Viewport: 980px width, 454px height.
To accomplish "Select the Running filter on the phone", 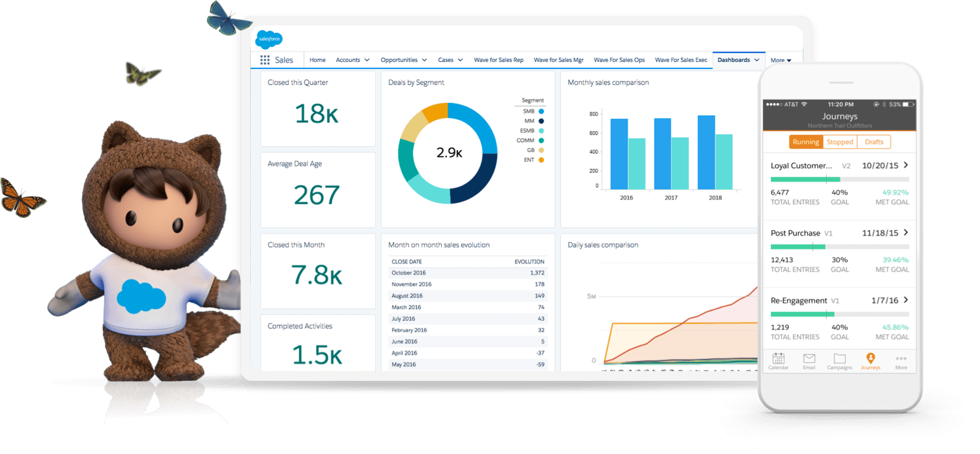I will click(806, 142).
